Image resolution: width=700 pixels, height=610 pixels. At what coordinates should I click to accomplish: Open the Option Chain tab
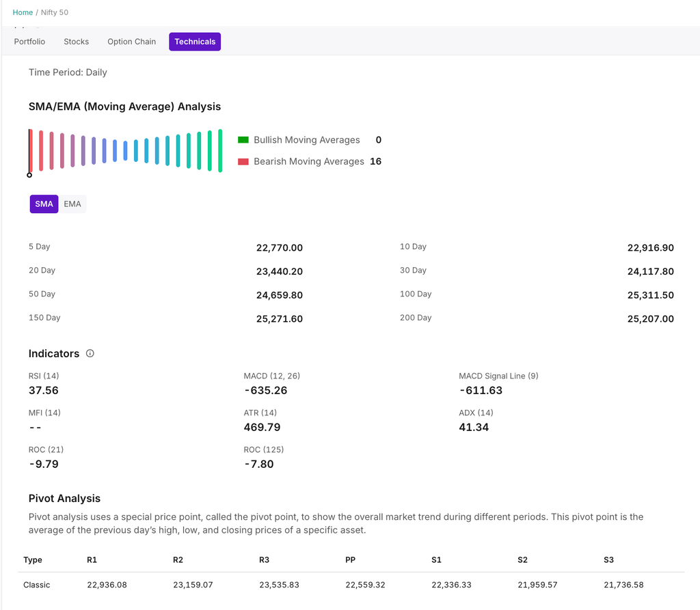pyautogui.click(x=131, y=42)
